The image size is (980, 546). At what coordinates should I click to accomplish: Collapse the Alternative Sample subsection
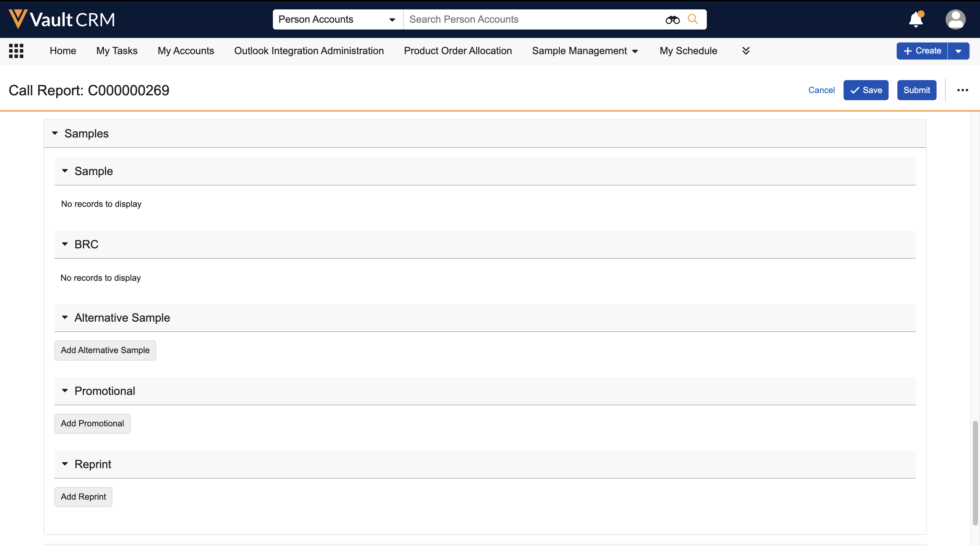coord(65,318)
